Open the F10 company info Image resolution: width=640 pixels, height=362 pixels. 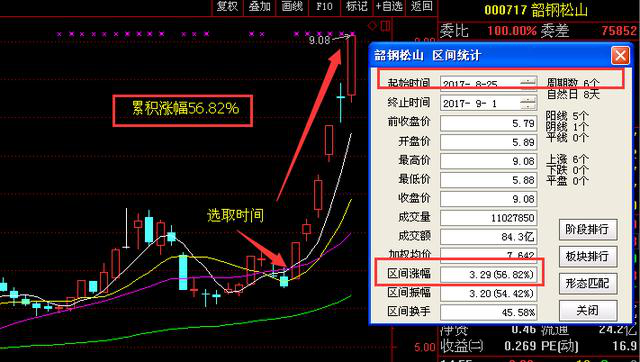coord(324,7)
